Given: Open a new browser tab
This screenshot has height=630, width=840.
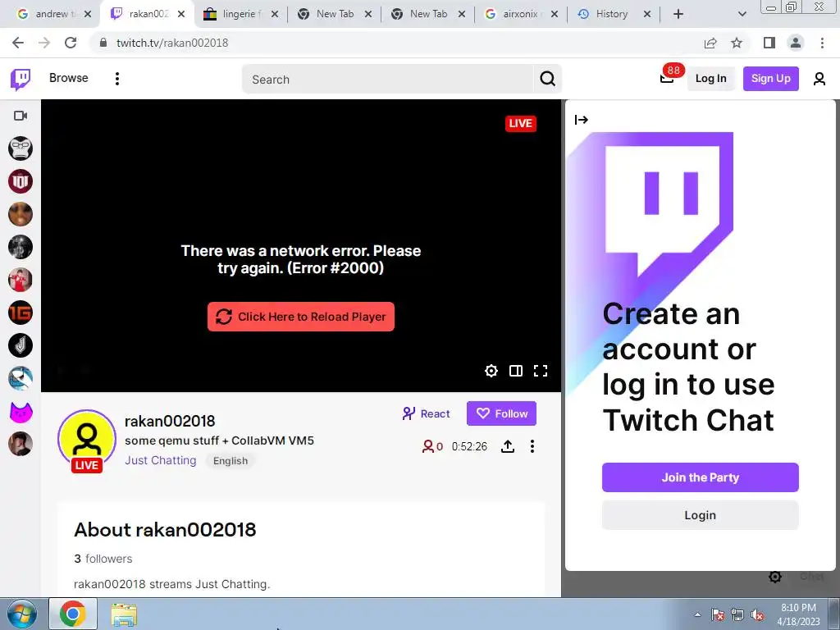Looking at the screenshot, I should coord(678,14).
